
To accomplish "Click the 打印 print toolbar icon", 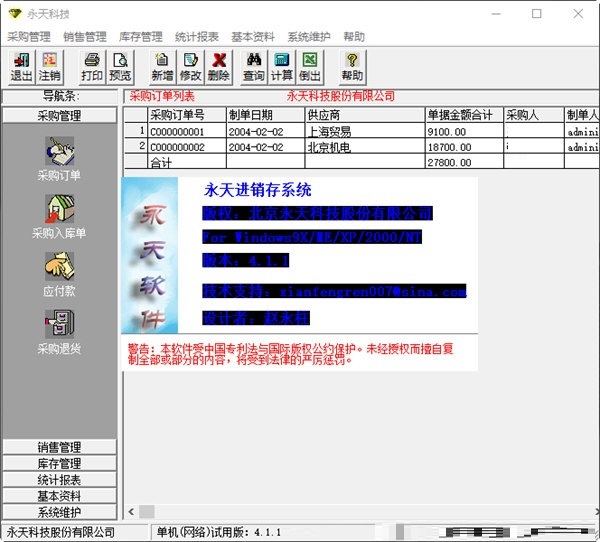I will coord(92,67).
